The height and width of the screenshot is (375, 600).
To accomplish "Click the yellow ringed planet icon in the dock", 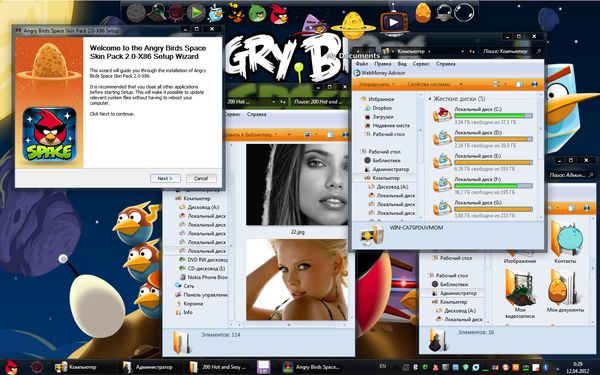I will [353, 26].
